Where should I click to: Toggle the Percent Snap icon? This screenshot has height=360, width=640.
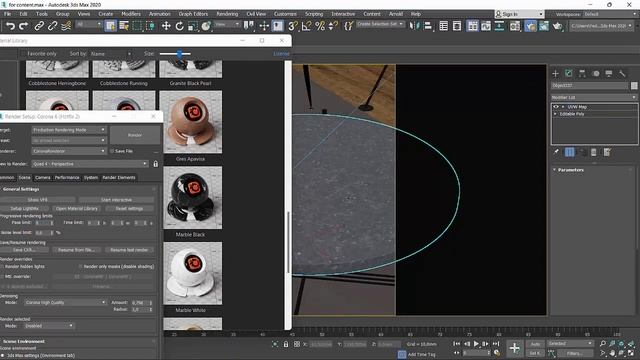(320, 26)
